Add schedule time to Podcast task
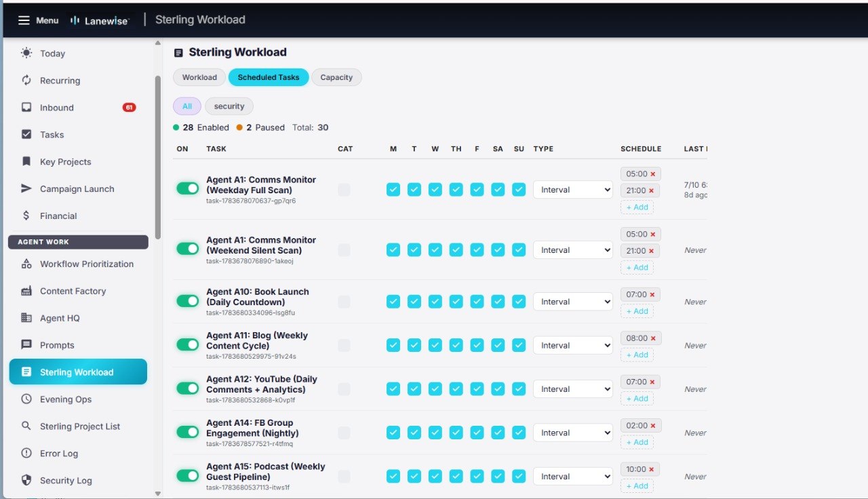Screen dimensions: 868x499 click(x=637, y=486)
